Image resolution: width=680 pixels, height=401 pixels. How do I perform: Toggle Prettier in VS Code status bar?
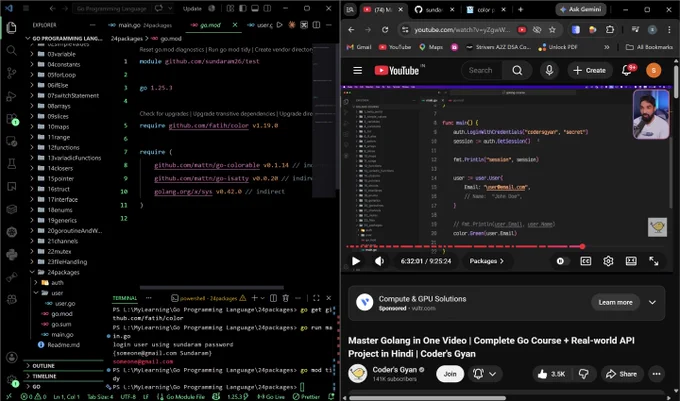pyautogui.click(x=306, y=397)
